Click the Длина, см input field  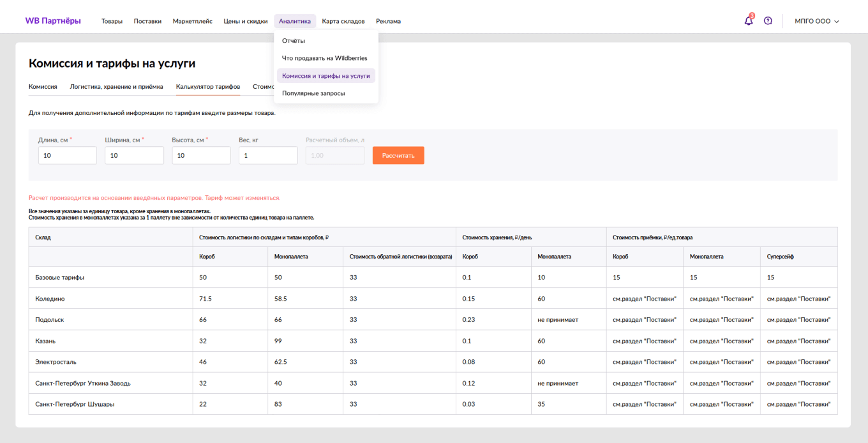68,155
